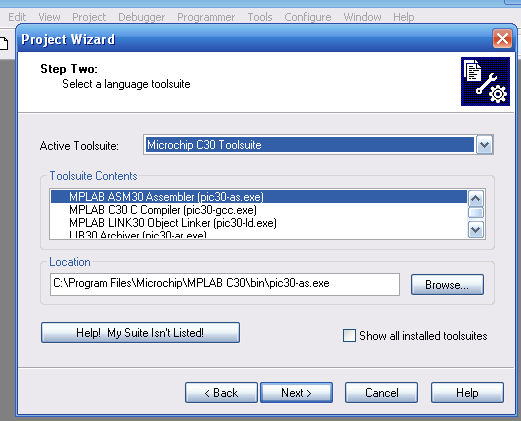The height and width of the screenshot is (421, 521).
Task: Click the Help button in wizard footer
Action: (467, 393)
